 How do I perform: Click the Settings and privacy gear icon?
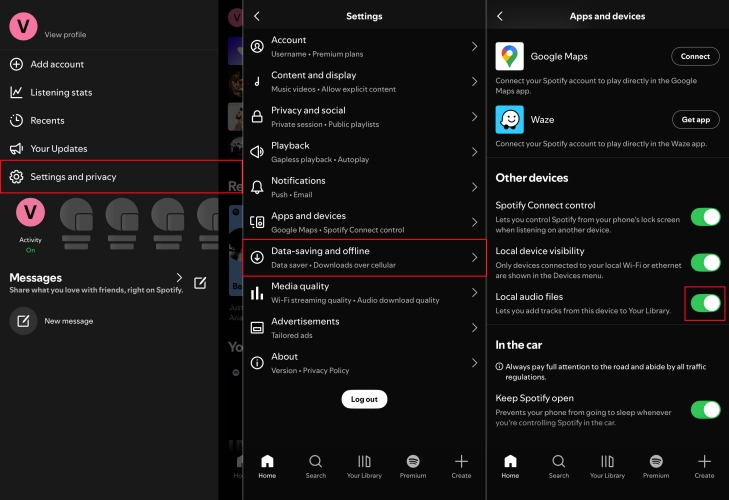click(x=16, y=177)
